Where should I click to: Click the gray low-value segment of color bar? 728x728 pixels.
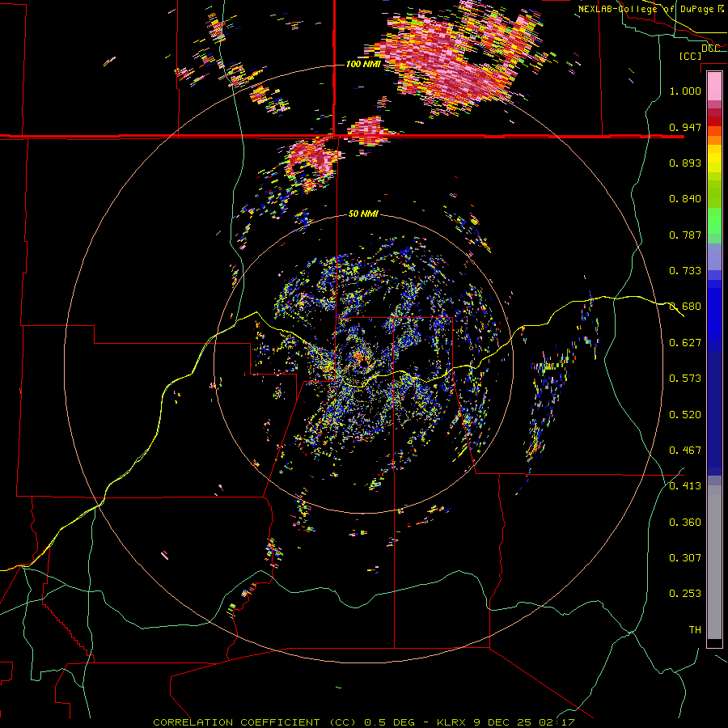pos(714,562)
